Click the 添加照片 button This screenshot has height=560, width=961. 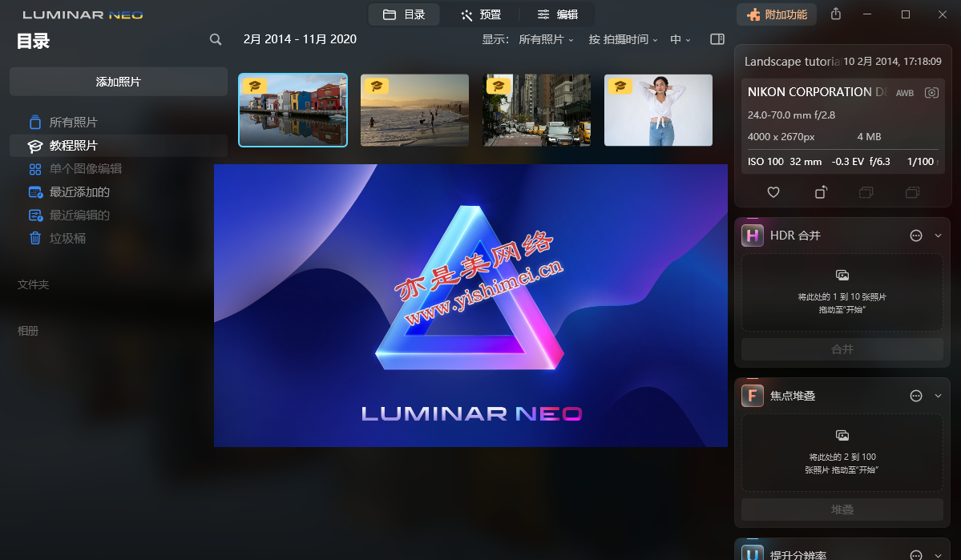(119, 82)
